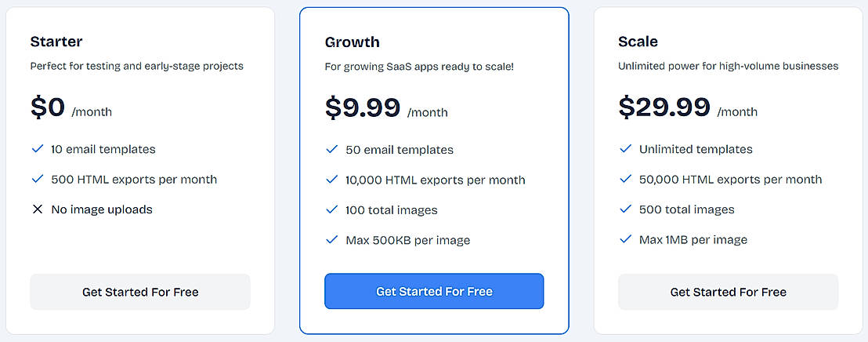
Task: Click the $29.99 Scale price
Action: click(x=664, y=107)
